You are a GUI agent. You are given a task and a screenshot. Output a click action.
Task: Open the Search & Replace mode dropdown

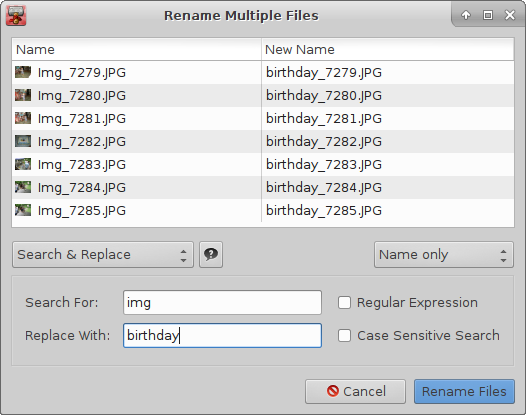[103, 255]
